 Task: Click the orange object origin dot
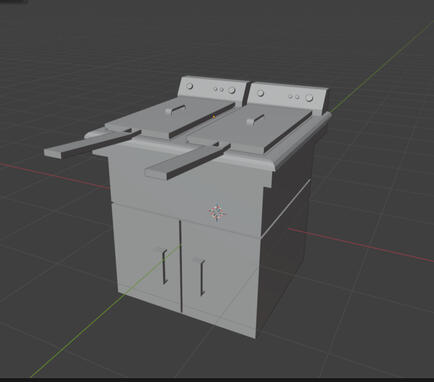coord(214,117)
